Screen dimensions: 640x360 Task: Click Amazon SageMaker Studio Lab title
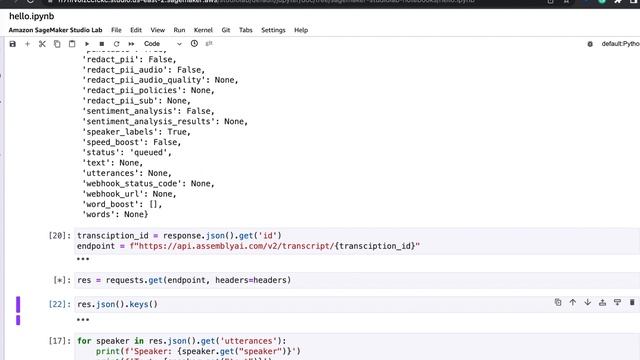tap(56, 30)
